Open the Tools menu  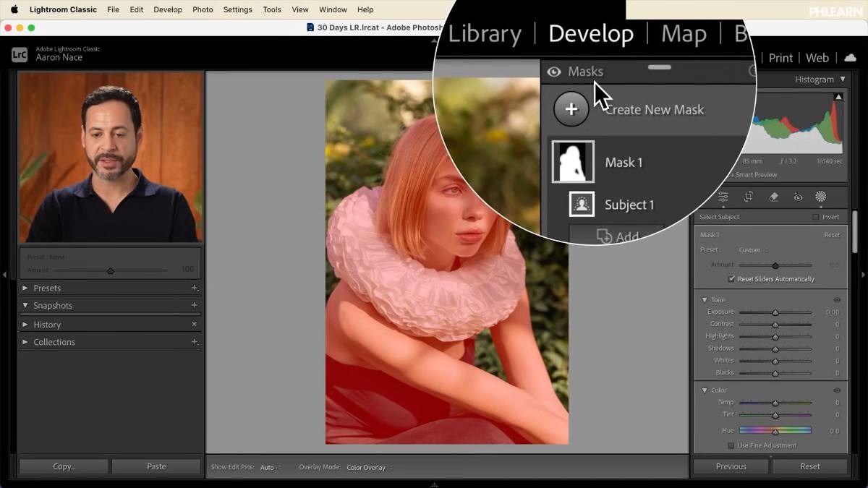[272, 9]
